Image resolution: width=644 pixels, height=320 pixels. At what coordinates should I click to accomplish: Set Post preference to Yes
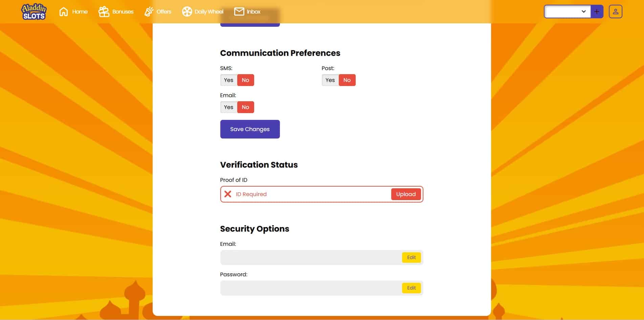330,80
